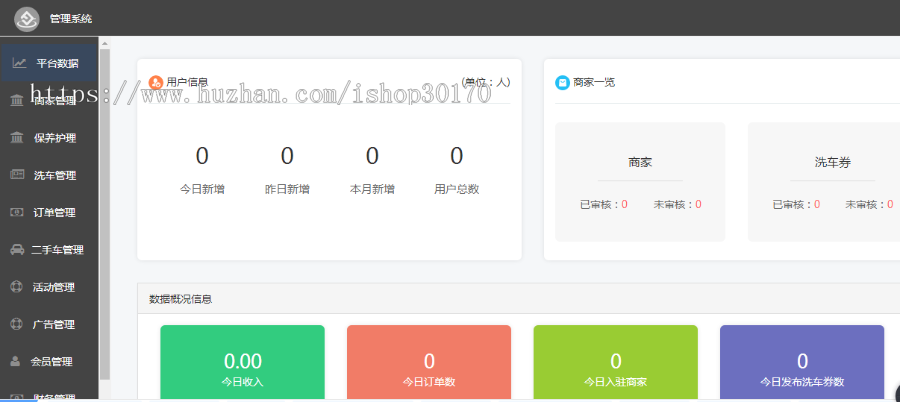The image size is (900, 402).
Task: Click the money icon beside 订单管理
Action: 17,212
